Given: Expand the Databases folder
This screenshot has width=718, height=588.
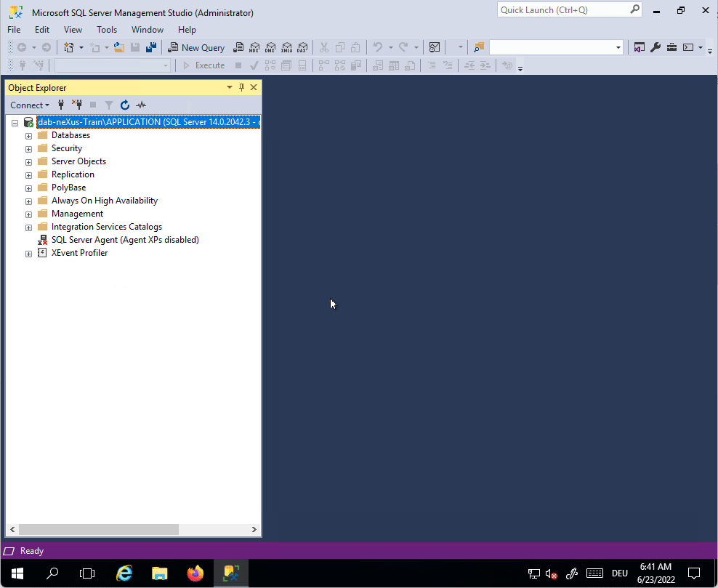Looking at the screenshot, I should (x=28, y=134).
